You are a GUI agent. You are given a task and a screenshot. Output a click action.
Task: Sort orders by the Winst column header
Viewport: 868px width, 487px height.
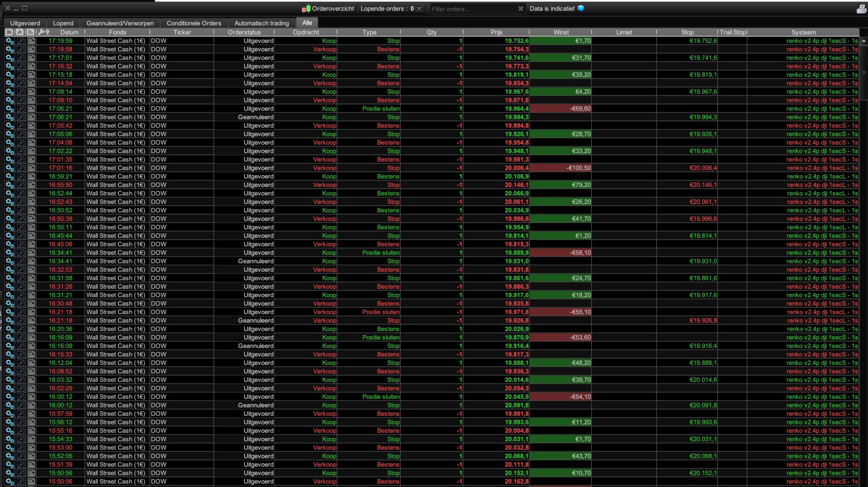[561, 32]
